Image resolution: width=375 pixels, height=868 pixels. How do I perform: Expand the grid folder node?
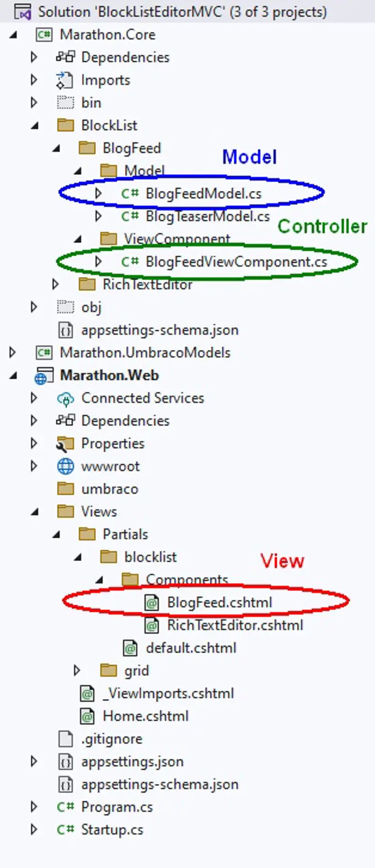coord(77,671)
